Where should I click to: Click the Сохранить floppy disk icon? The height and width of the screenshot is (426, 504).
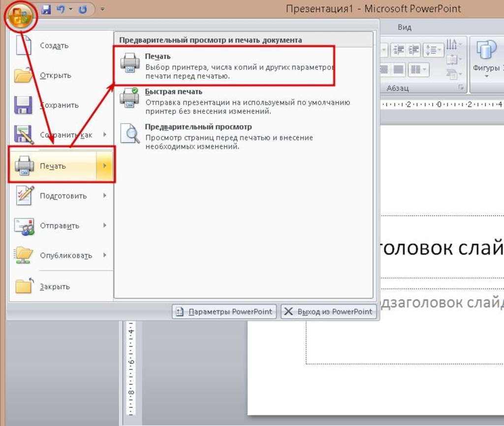coord(23,105)
